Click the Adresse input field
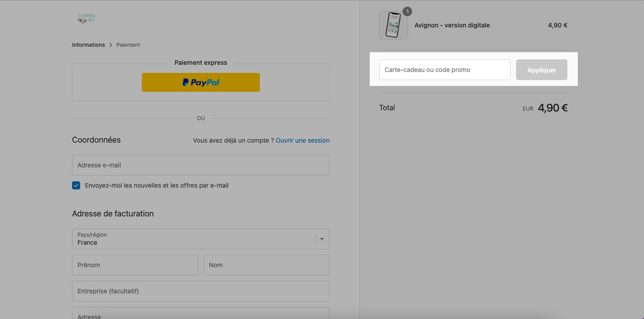Viewport: 644px width, 319px height. (201, 313)
